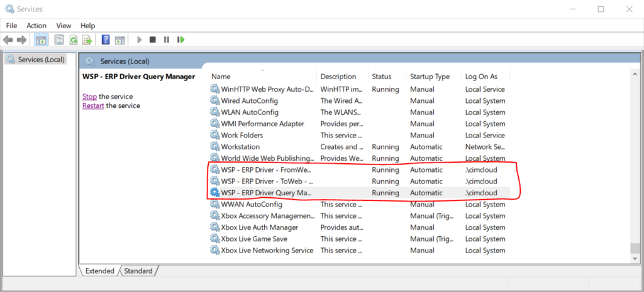Click the gear icon of WLAN AutoConfig

click(215, 112)
